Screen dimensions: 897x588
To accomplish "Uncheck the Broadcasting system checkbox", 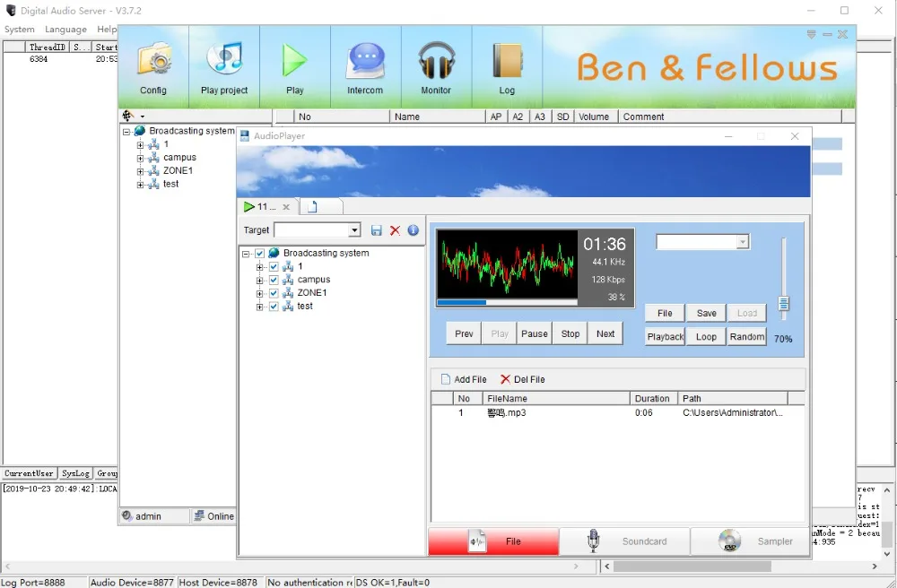I will 260,253.
